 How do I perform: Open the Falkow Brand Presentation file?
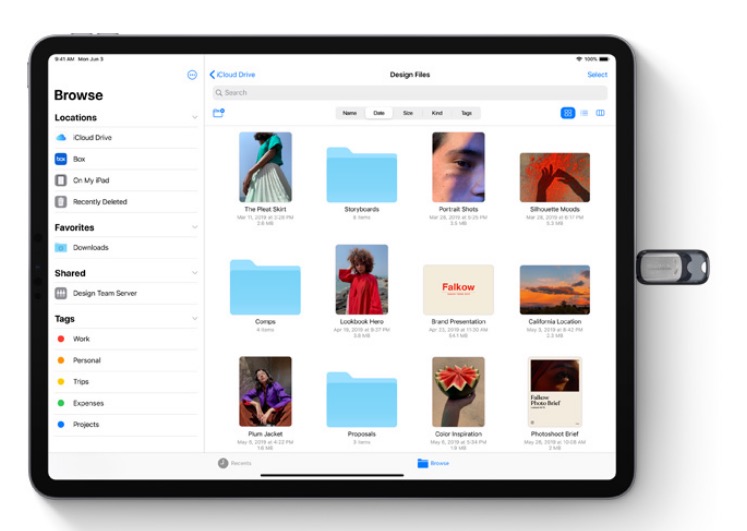click(x=458, y=290)
